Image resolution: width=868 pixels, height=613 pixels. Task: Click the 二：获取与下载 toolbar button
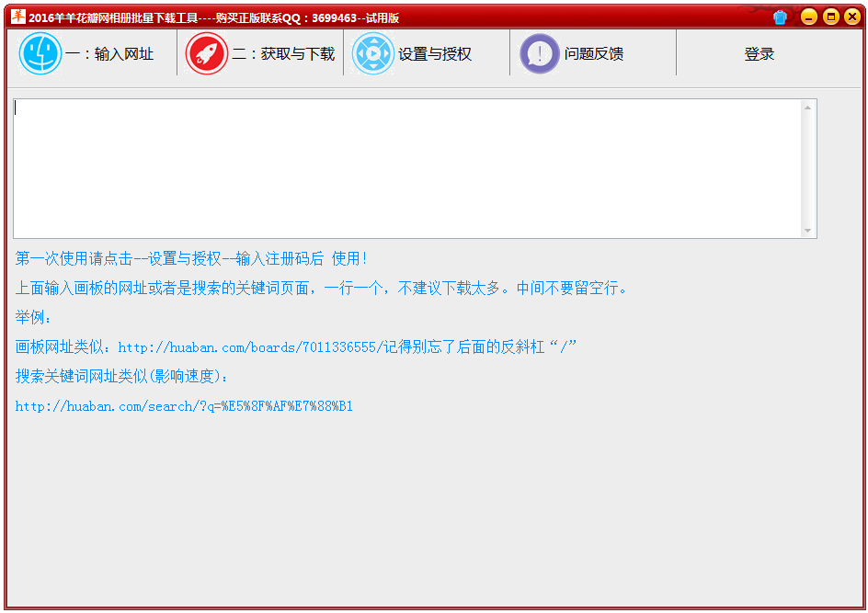click(x=260, y=53)
